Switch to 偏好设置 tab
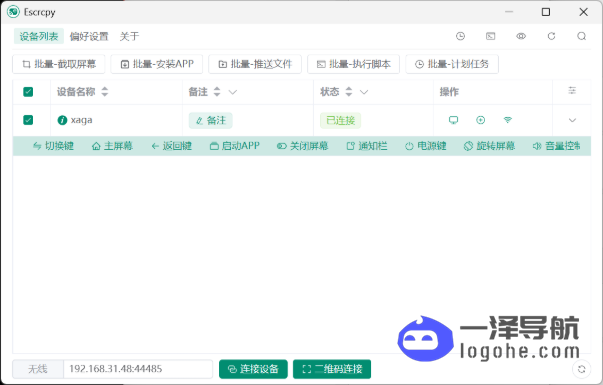The width and height of the screenshot is (603, 385). [x=89, y=37]
